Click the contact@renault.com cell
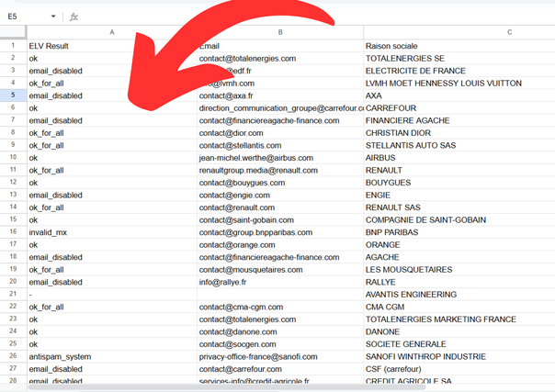Screen dimensions: 555x392 tap(280, 207)
